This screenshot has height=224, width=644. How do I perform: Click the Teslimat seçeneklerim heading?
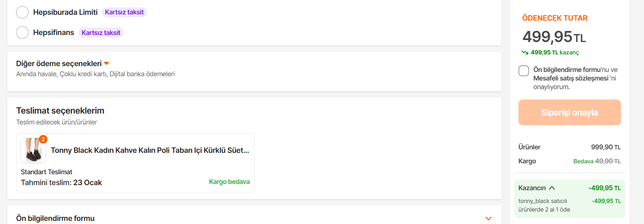point(60,111)
